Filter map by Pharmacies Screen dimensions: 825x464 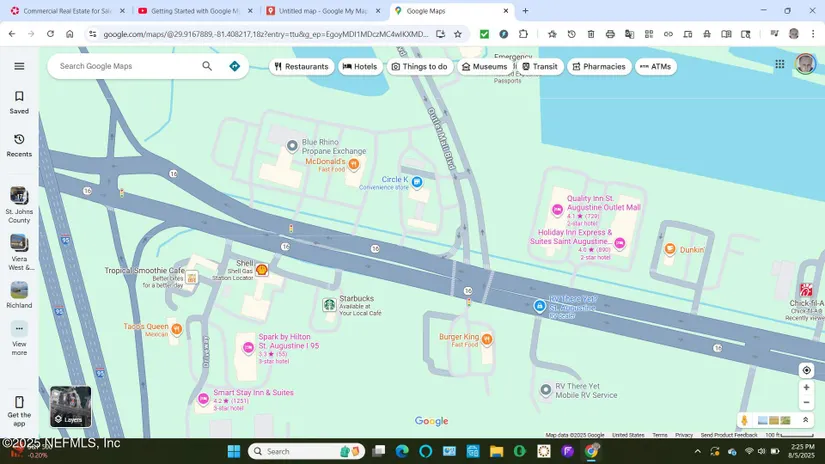[x=598, y=67]
